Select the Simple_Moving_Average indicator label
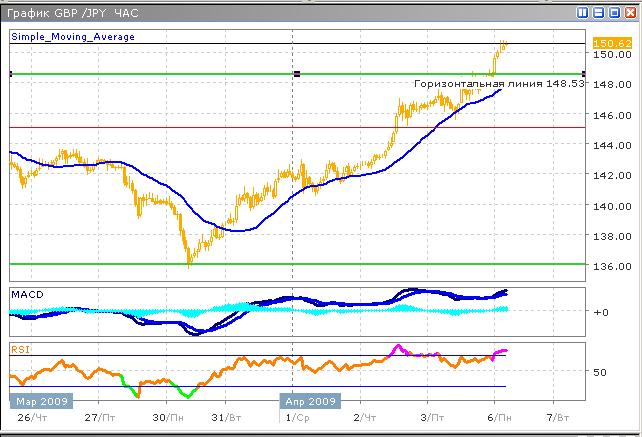Image resolution: width=642 pixels, height=437 pixels. tap(73, 37)
